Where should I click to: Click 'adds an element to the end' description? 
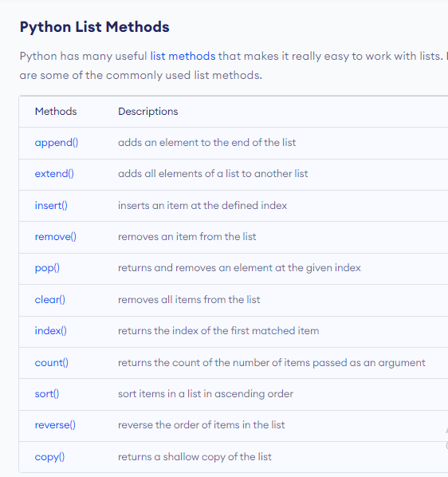[207, 142]
